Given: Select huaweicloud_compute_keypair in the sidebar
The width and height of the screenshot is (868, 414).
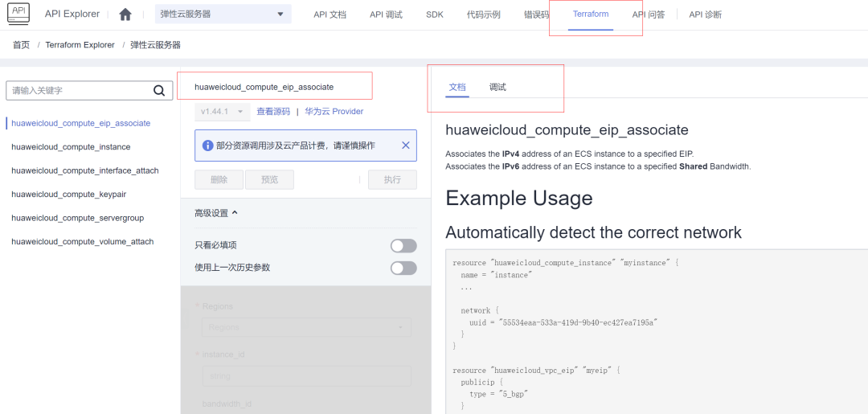Looking at the screenshot, I should coord(69,195).
